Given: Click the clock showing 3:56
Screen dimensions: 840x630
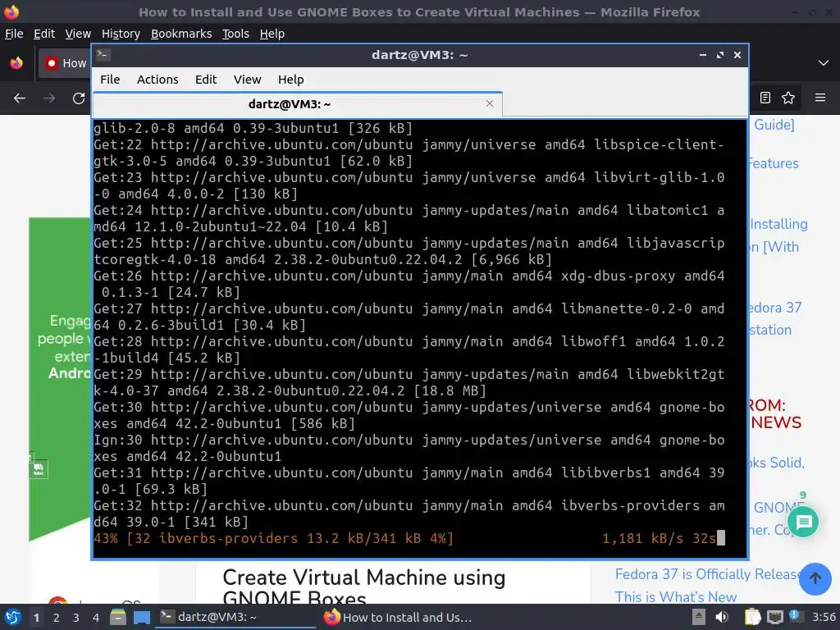Looking at the screenshot, I should tap(824, 617).
